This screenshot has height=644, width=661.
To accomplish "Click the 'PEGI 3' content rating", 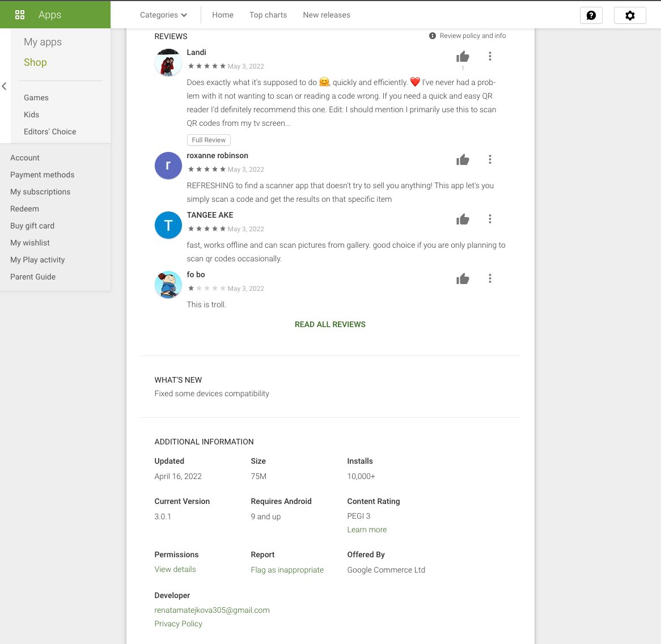I will (359, 516).
